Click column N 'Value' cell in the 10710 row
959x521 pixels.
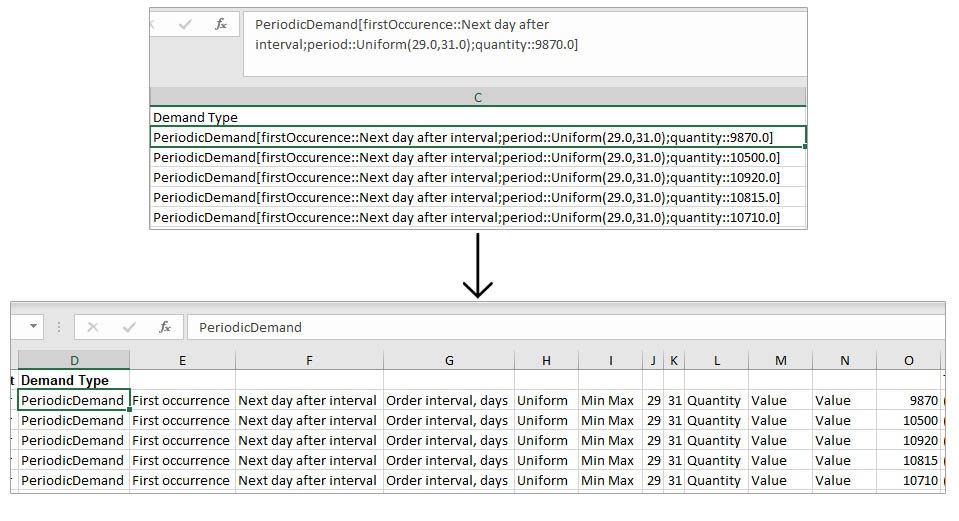click(x=845, y=481)
